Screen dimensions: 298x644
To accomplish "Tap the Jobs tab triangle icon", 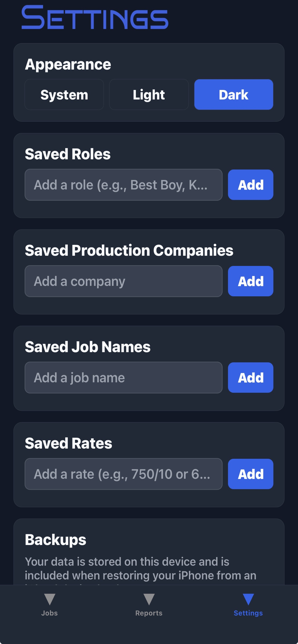I will (x=49, y=599).
